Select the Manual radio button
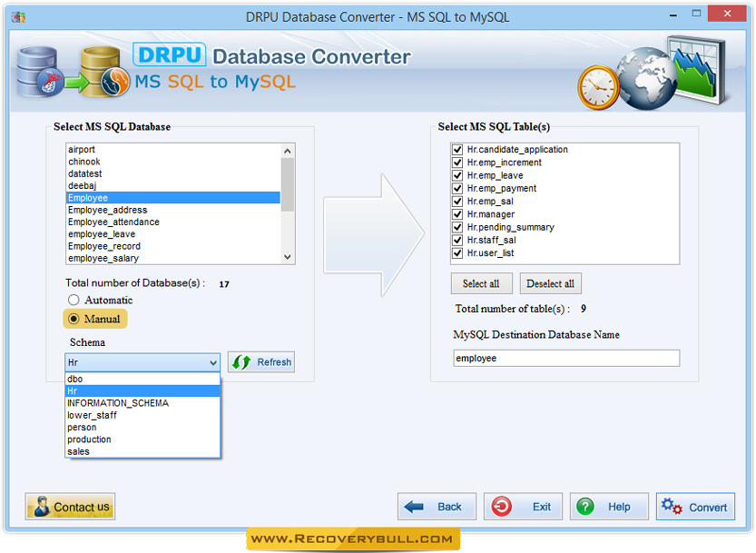Image resolution: width=756 pixels, height=553 pixels. (x=74, y=319)
